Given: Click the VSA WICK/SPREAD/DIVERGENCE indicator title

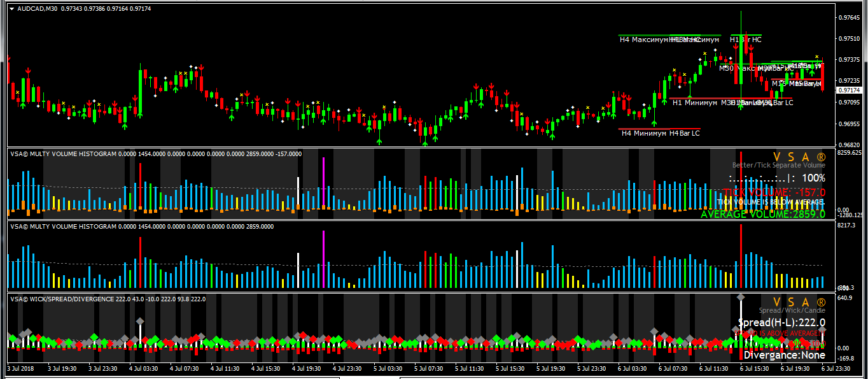Looking at the screenshot, I should pyautogui.click(x=60, y=298).
